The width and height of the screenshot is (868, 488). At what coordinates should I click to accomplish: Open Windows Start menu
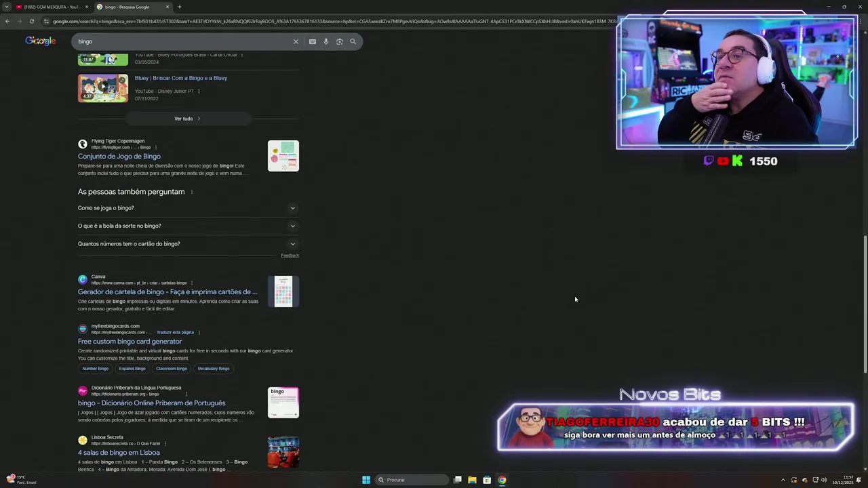(366, 480)
